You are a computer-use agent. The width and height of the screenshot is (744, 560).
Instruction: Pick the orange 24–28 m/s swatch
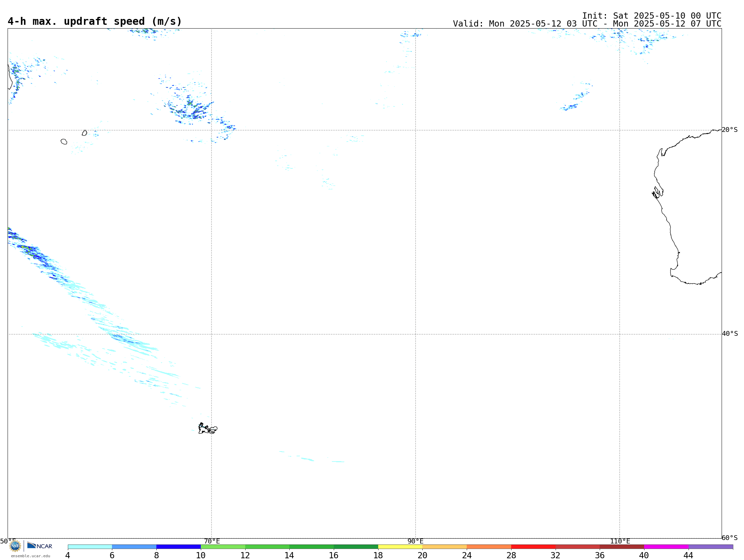(489, 547)
